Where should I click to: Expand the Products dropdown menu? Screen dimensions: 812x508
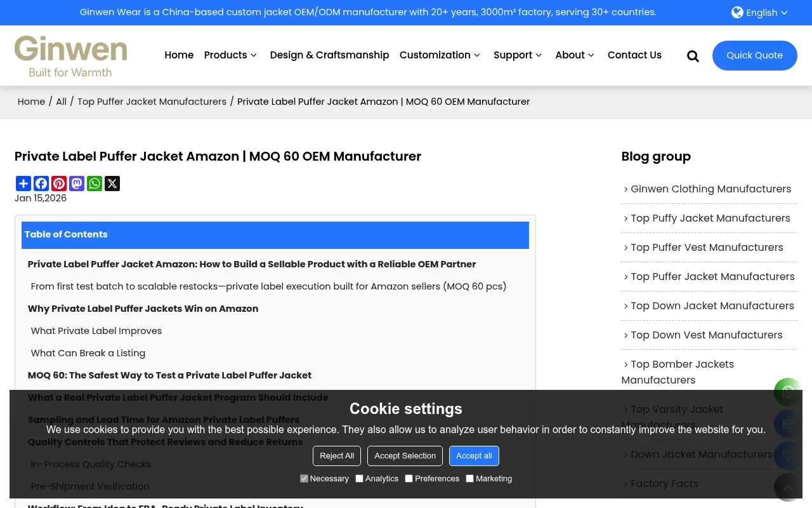click(230, 55)
